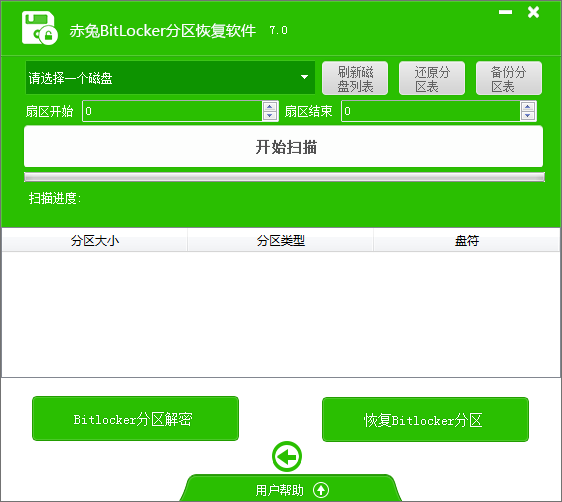Decrease the 扇区结束 value with down arrow
562x502 pixels.
527,115
